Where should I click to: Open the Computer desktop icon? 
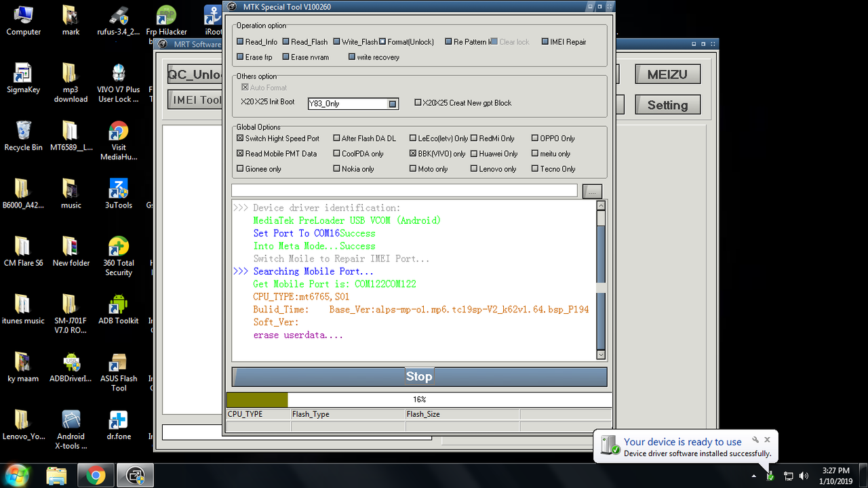point(23,20)
